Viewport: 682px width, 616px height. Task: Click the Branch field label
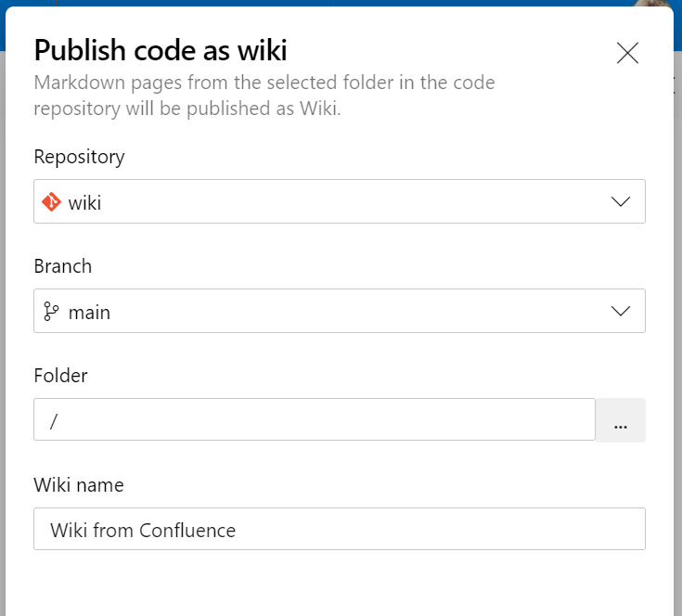[x=63, y=266]
